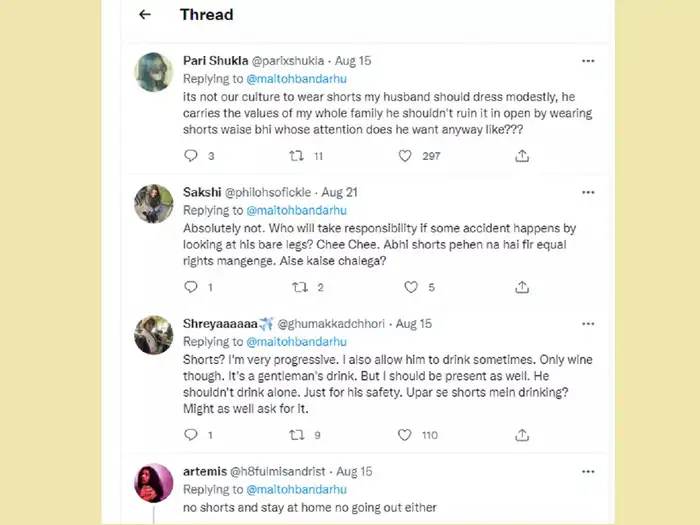This screenshot has width=700, height=525.
Task: Reply to Shreyaaaaaa's tweet
Action: point(192,435)
